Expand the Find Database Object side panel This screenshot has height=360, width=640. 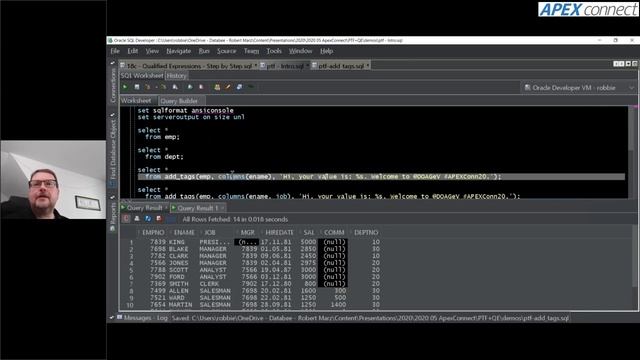(113, 149)
